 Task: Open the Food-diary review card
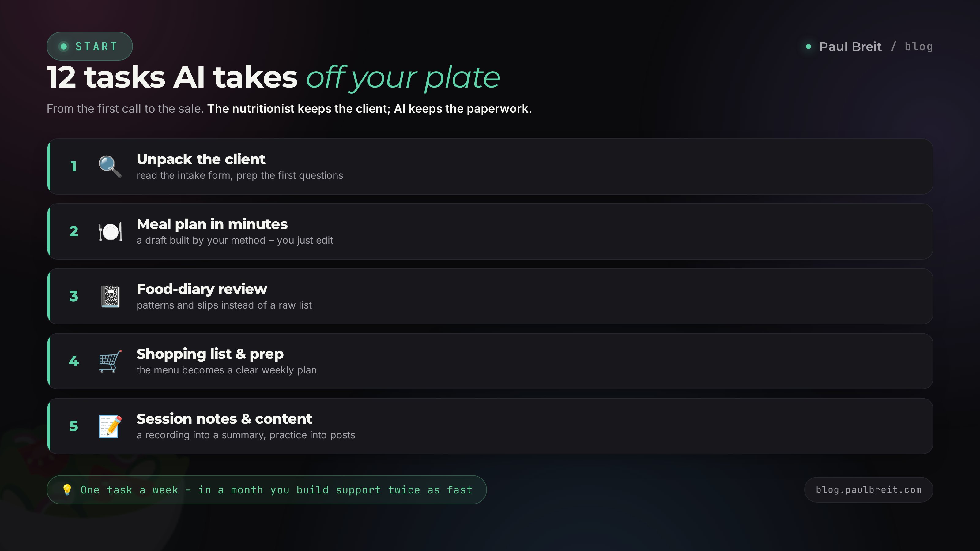pos(490,296)
